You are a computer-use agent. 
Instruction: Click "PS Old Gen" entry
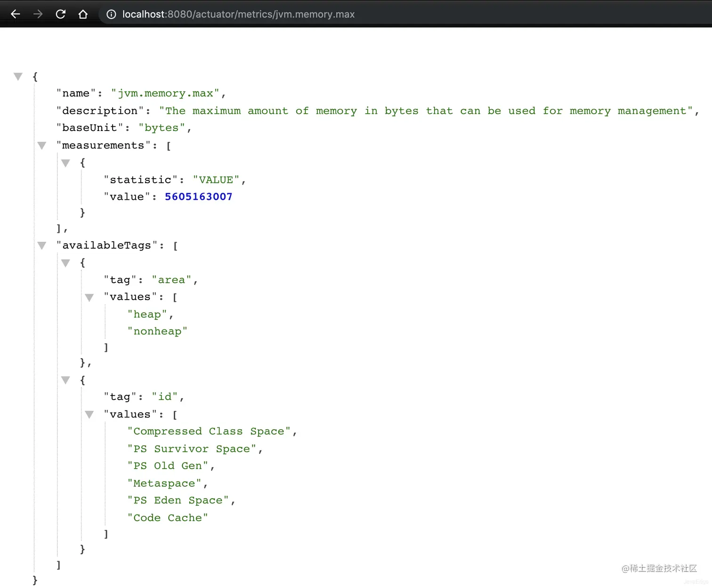tap(168, 465)
